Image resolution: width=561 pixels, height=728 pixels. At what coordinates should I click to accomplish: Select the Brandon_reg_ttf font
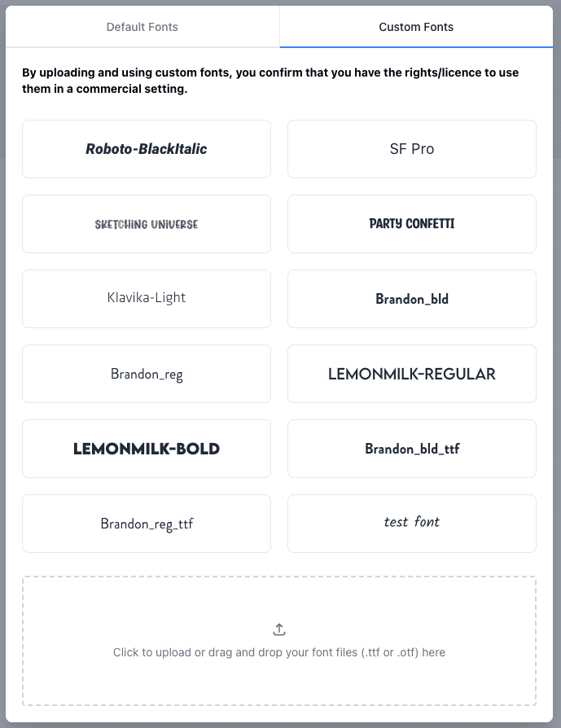click(147, 524)
